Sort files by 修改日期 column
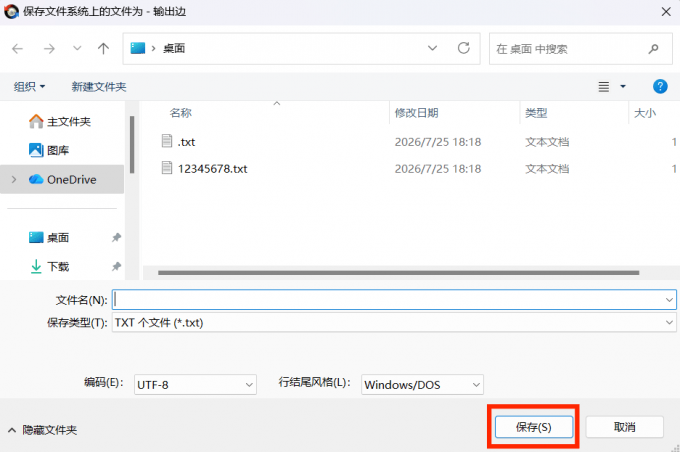The width and height of the screenshot is (680, 452). (416, 113)
